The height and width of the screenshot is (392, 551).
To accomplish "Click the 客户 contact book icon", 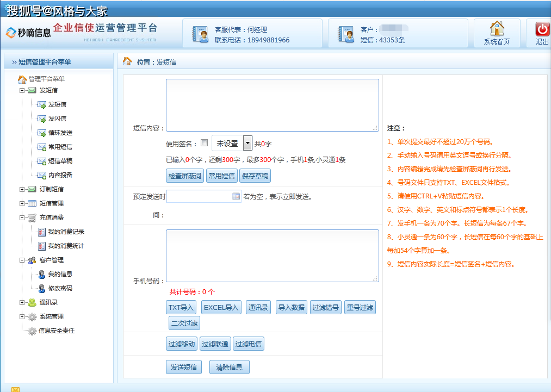I will 346,34.
